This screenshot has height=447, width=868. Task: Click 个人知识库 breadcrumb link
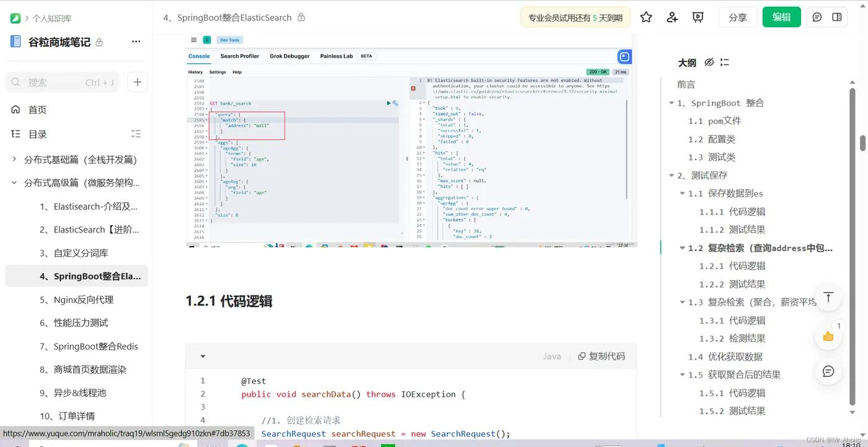[51, 18]
